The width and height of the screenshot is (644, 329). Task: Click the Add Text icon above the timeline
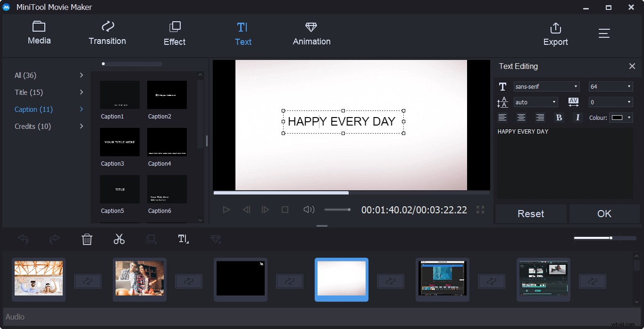coord(183,239)
